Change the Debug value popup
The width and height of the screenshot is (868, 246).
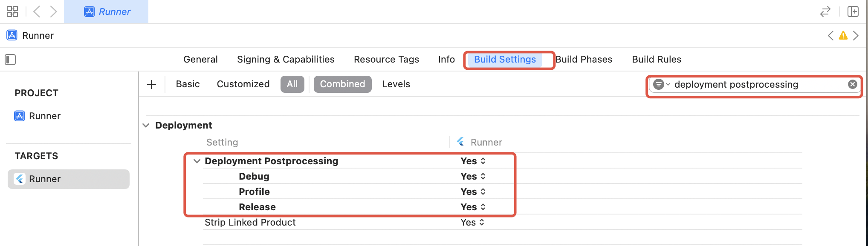(x=473, y=177)
